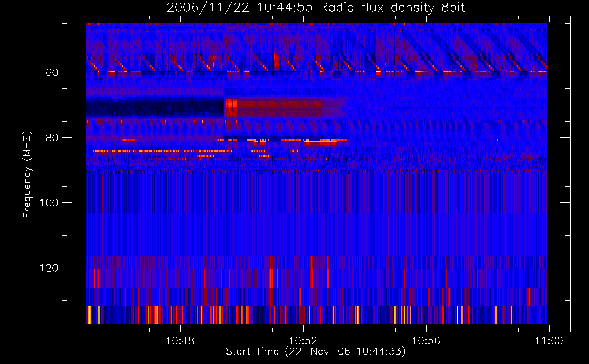Click the '100' frequency tick label
This screenshot has height=364, width=589.
(49, 203)
